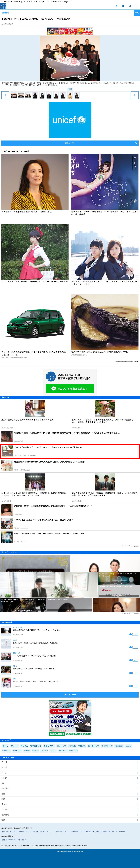Select the 大河ドラマ tag
Image resolution: width=140 pixels, height=868 pixels.
(x=62, y=746)
